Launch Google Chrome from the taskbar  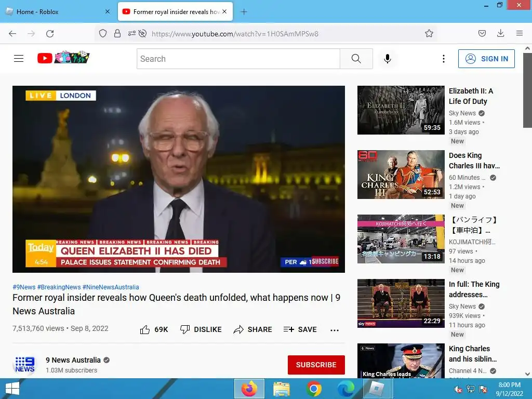point(314,389)
